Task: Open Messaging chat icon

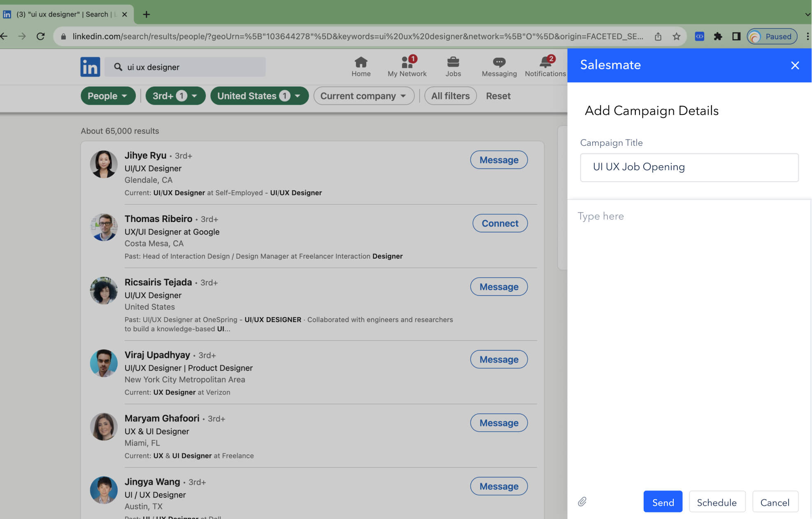Action: (x=499, y=67)
